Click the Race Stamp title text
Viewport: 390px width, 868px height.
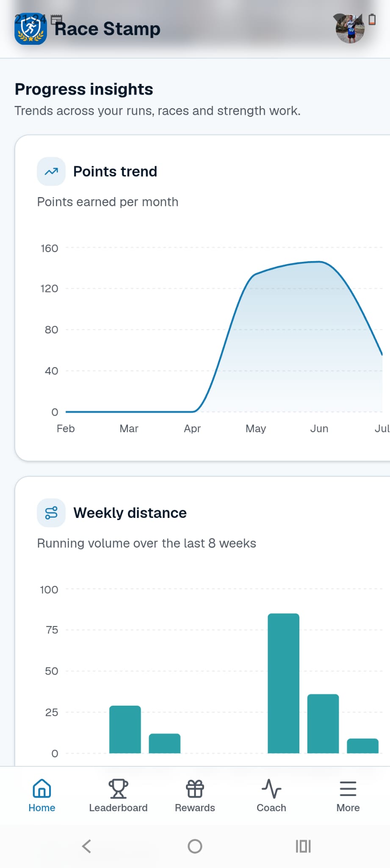click(108, 29)
